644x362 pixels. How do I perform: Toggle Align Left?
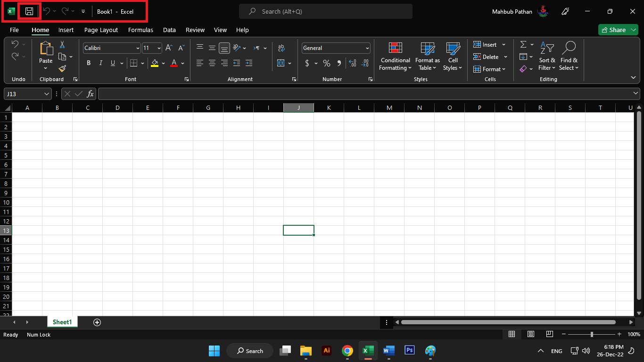coord(200,63)
